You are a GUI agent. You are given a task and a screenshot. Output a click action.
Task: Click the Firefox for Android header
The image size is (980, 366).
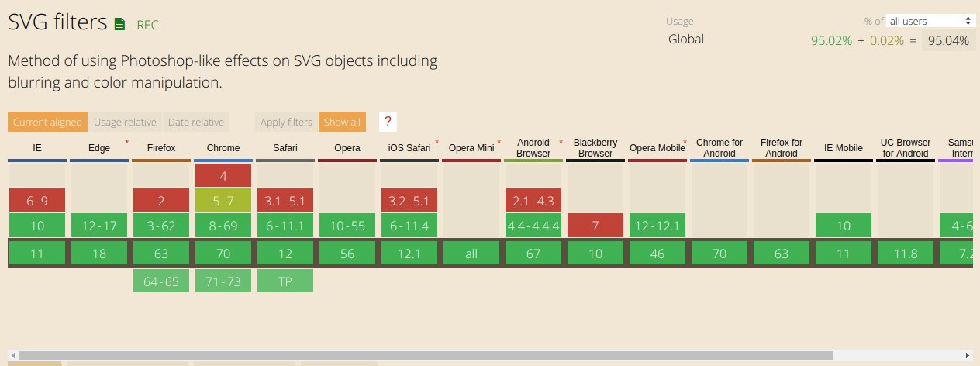click(x=782, y=148)
